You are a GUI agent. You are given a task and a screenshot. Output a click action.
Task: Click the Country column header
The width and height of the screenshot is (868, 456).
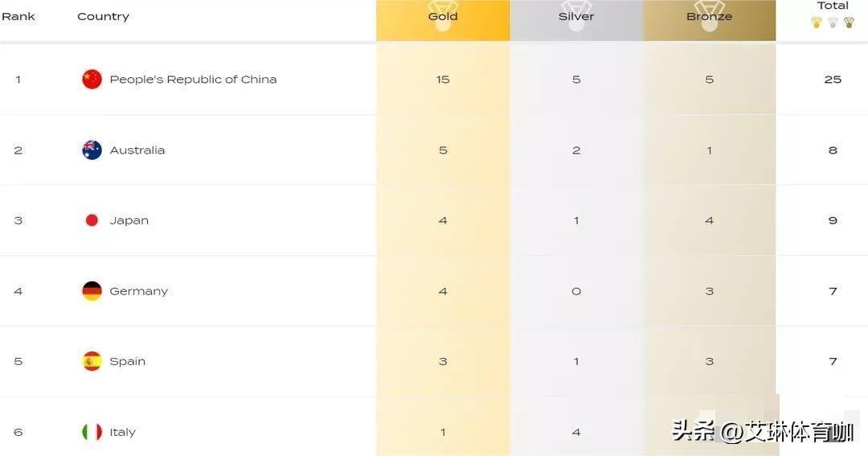103,17
